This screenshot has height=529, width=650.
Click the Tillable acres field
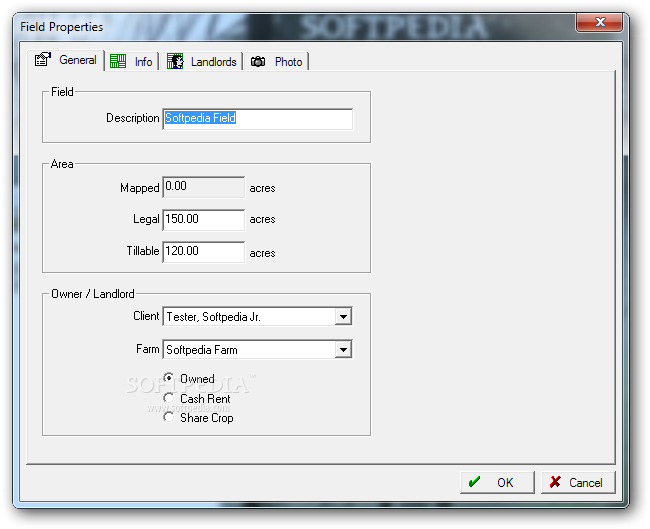[x=204, y=252]
